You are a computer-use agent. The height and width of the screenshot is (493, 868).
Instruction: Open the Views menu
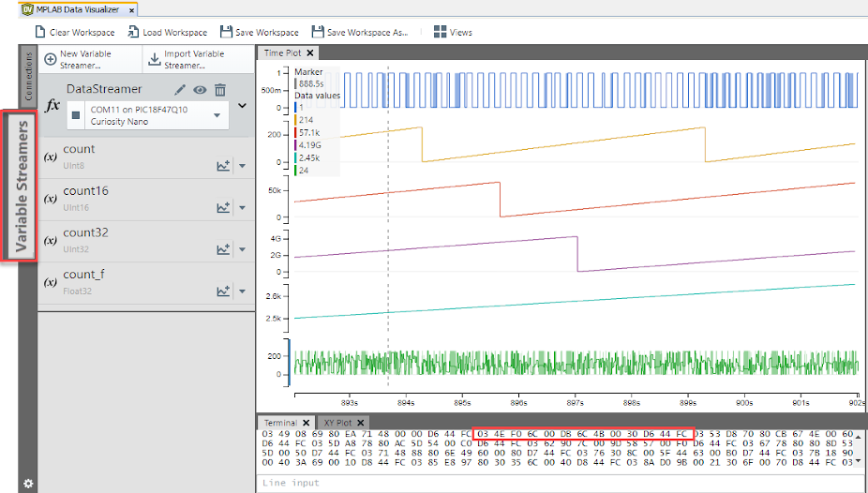(453, 32)
